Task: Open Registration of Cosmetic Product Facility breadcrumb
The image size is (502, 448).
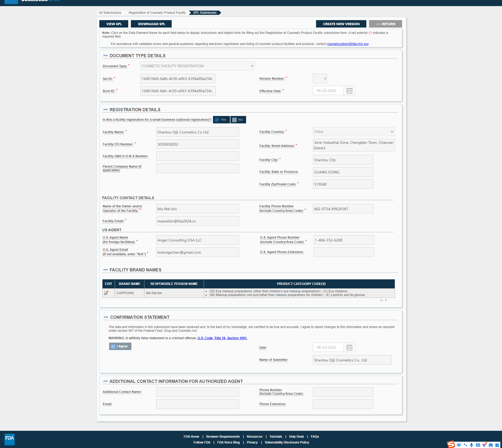Action: 157,13
